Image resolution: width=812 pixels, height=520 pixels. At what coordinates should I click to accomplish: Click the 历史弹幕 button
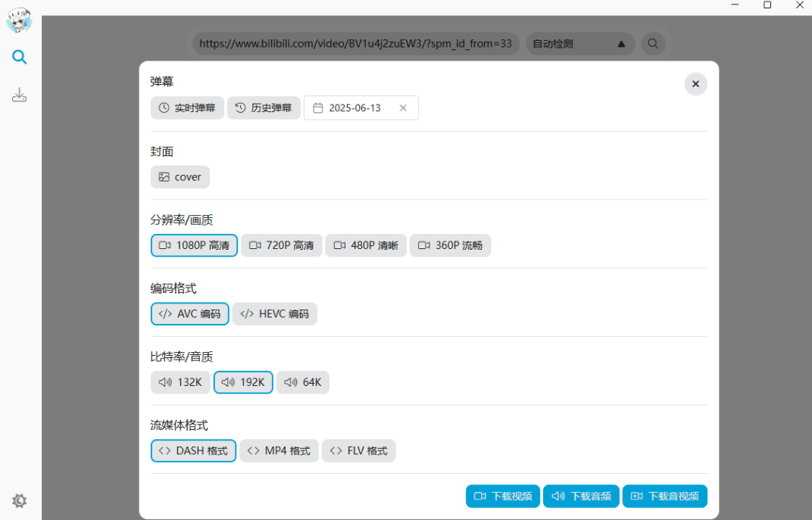click(264, 108)
